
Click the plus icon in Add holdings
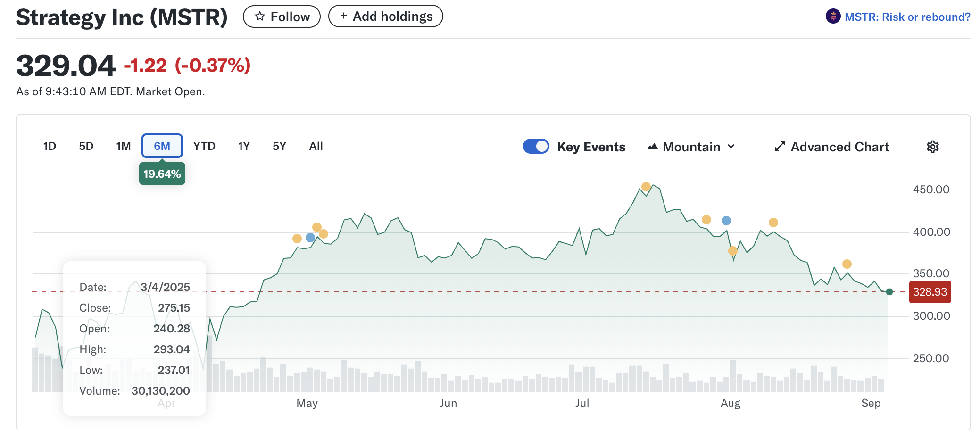point(344,16)
